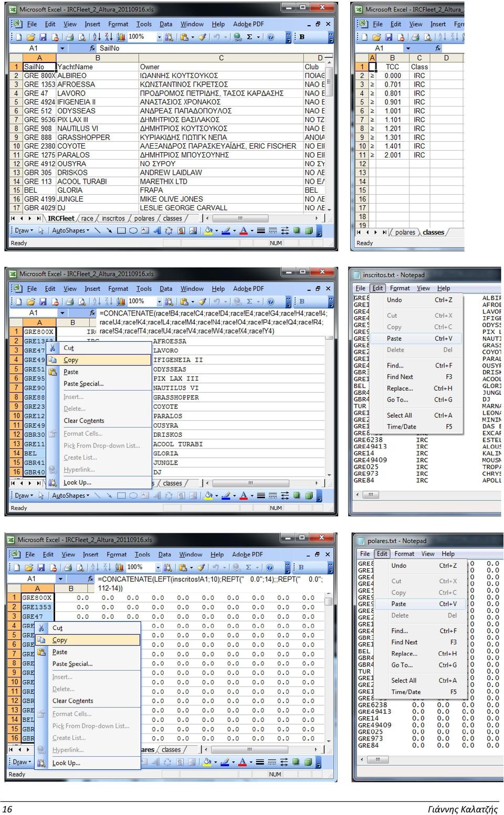Image resolution: width=504 pixels, height=815 pixels.
Task: Click column C header in the IRCFleet-sheet Excel window
Action: point(221,58)
